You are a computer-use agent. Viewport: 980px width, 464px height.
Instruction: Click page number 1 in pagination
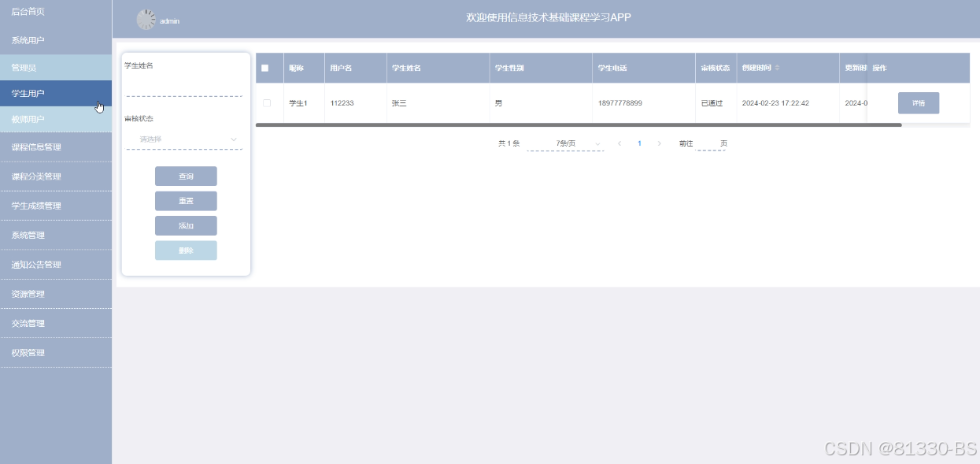pyautogui.click(x=639, y=143)
